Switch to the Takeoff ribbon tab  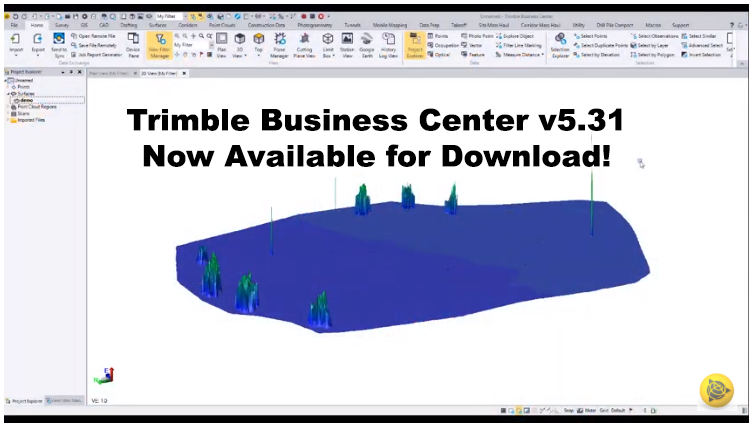(x=459, y=25)
